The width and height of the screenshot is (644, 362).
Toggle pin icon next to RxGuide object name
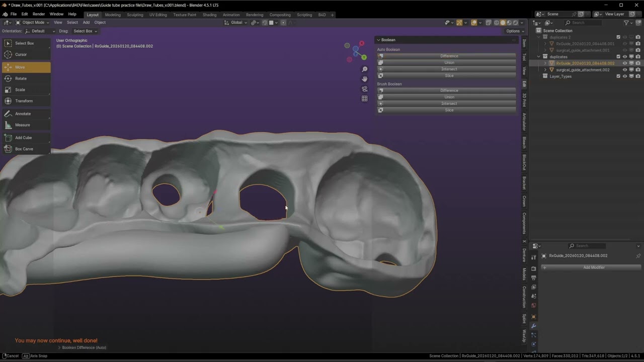pos(638,256)
